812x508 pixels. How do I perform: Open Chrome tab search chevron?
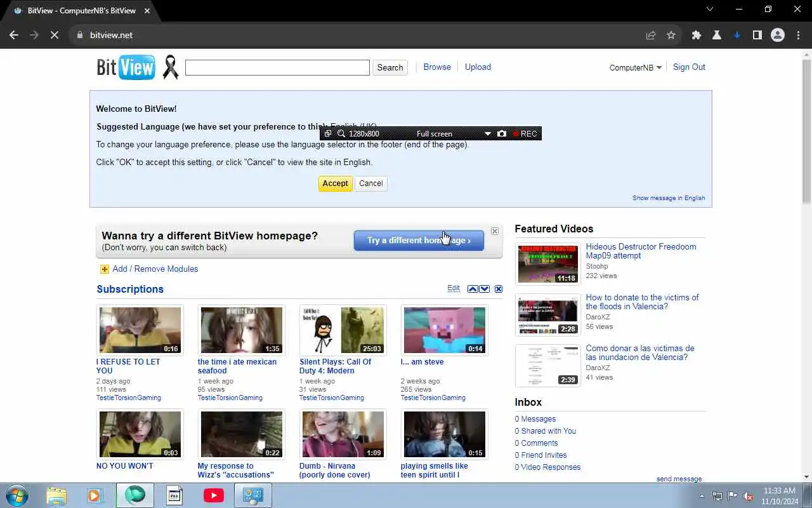[x=710, y=9]
